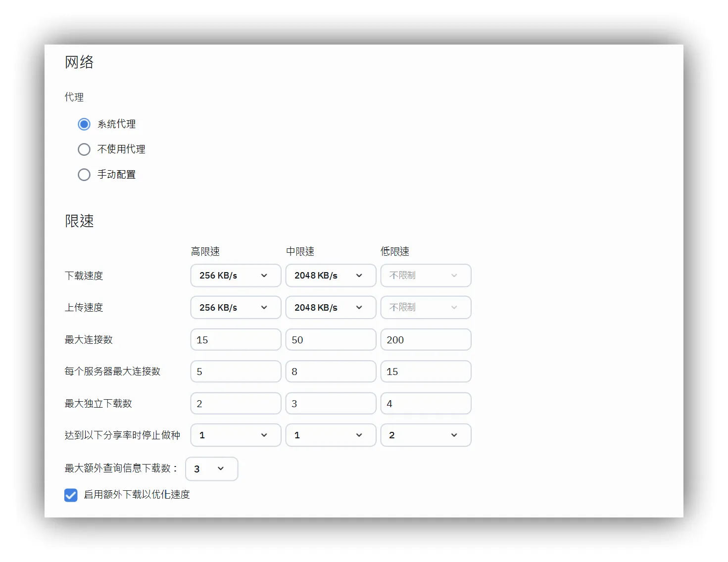Toggle 启用额外下载以优化速度 checkbox
The height and width of the screenshot is (562, 728).
[71, 495]
